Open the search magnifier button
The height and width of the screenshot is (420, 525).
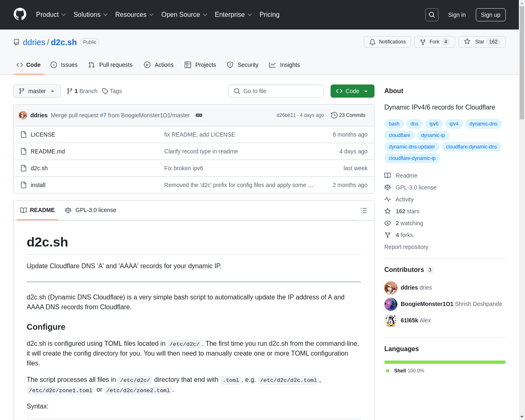pyautogui.click(x=432, y=15)
